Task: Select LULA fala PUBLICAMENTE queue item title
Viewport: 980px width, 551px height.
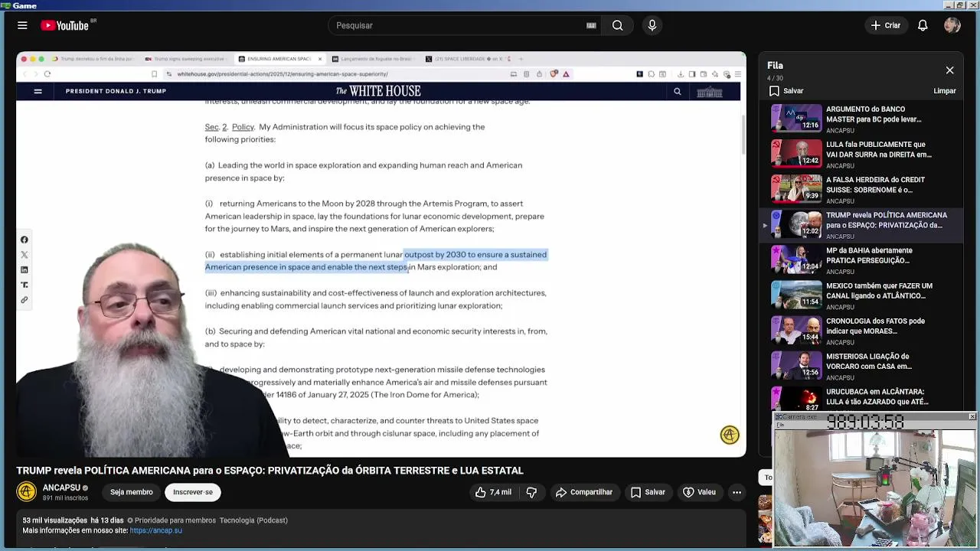Action: [878, 149]
